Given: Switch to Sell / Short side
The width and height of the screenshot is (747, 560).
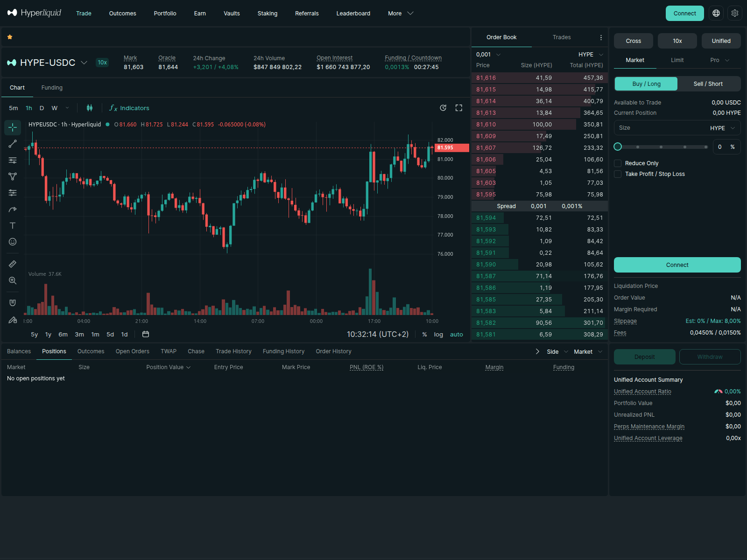Looking at the screenshot, I should tap(708, 84).
